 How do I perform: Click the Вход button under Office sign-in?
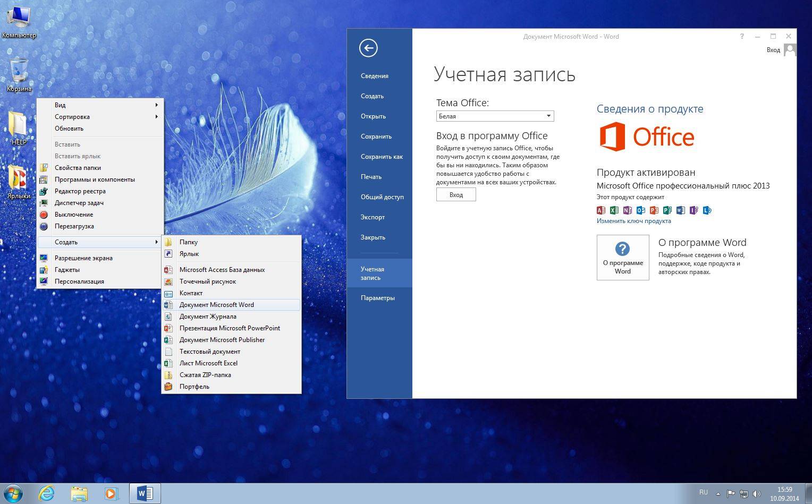[456, 195]
